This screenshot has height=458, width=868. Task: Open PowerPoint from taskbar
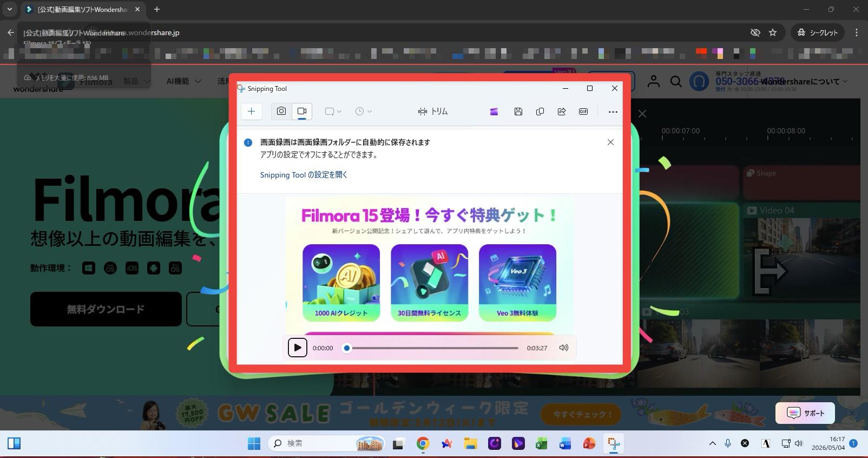(589, 444)
